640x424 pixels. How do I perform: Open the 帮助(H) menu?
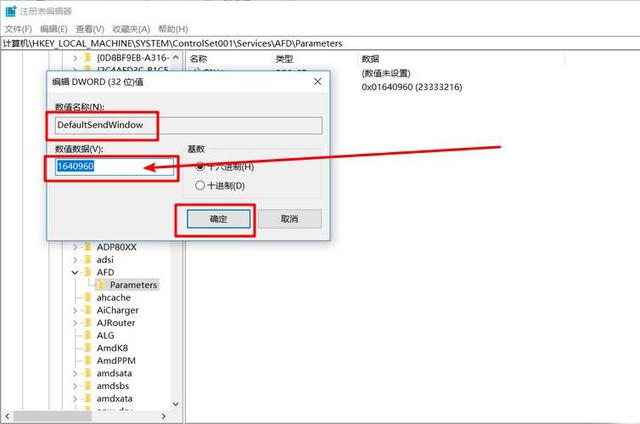173,29
